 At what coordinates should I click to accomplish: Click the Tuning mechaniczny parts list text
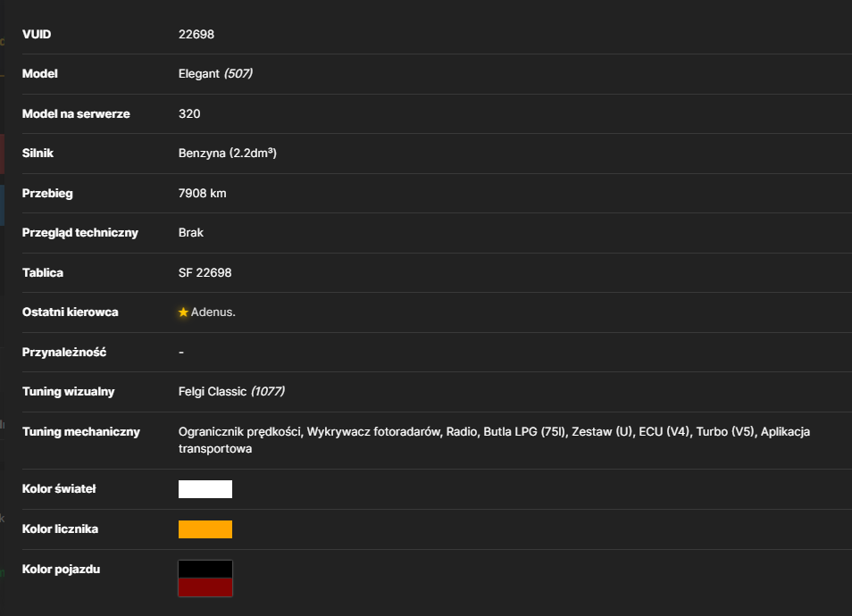coord(494,440)
